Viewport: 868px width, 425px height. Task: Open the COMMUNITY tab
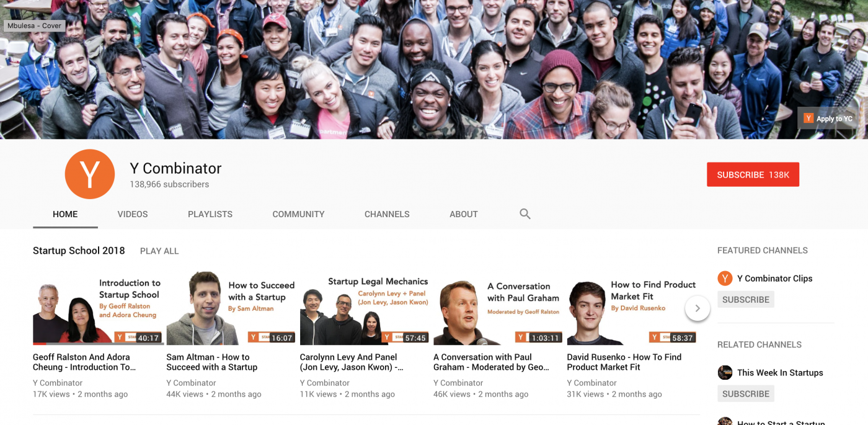click(298, 214)
